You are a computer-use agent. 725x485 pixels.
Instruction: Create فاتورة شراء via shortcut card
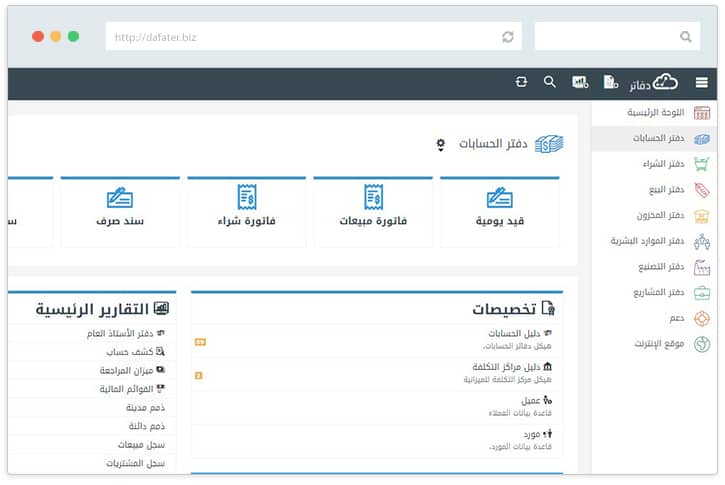coord(247,210)
